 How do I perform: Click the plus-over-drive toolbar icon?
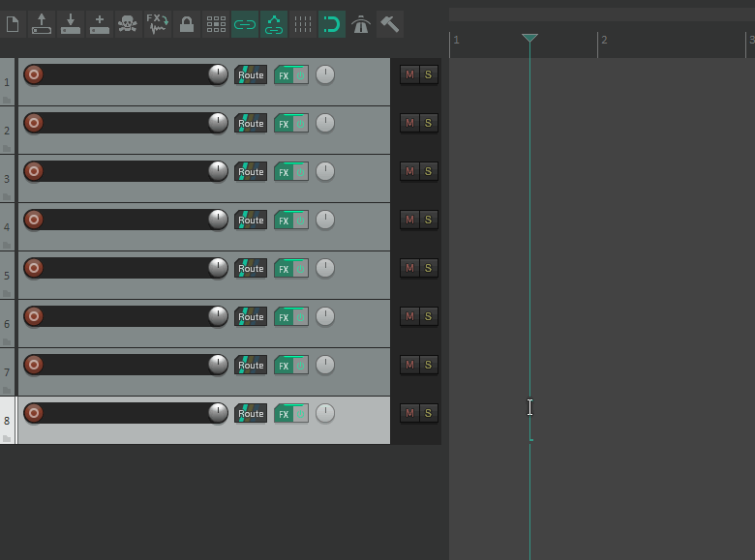coord(100,24)
